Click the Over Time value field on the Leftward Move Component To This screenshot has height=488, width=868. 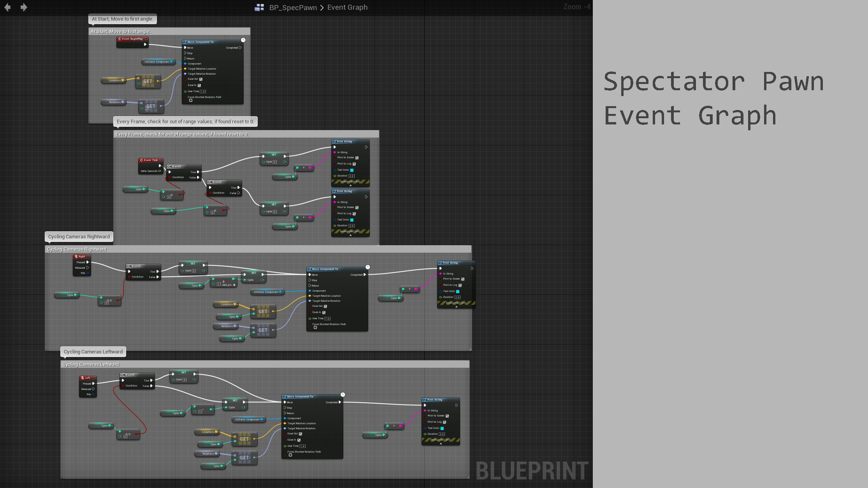[302, 446]
